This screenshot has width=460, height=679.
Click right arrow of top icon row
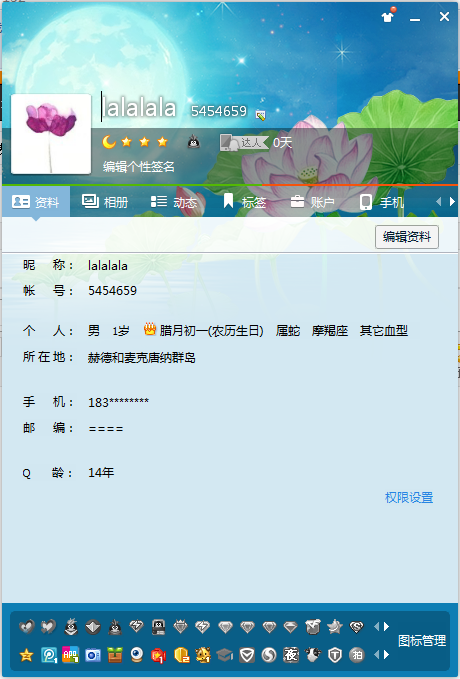click(387, 627)
